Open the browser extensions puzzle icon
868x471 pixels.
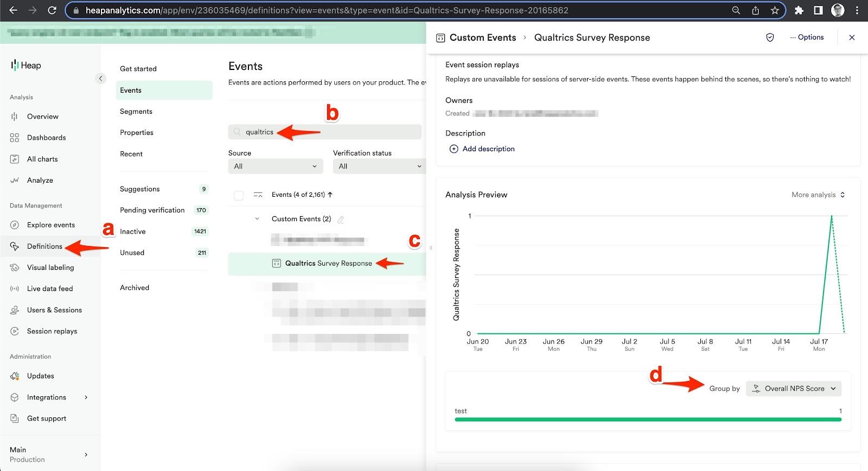799,10
